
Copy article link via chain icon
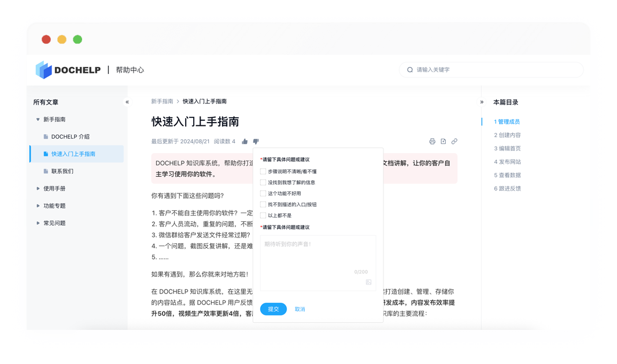pyautogui.click(x=455, y=142)
